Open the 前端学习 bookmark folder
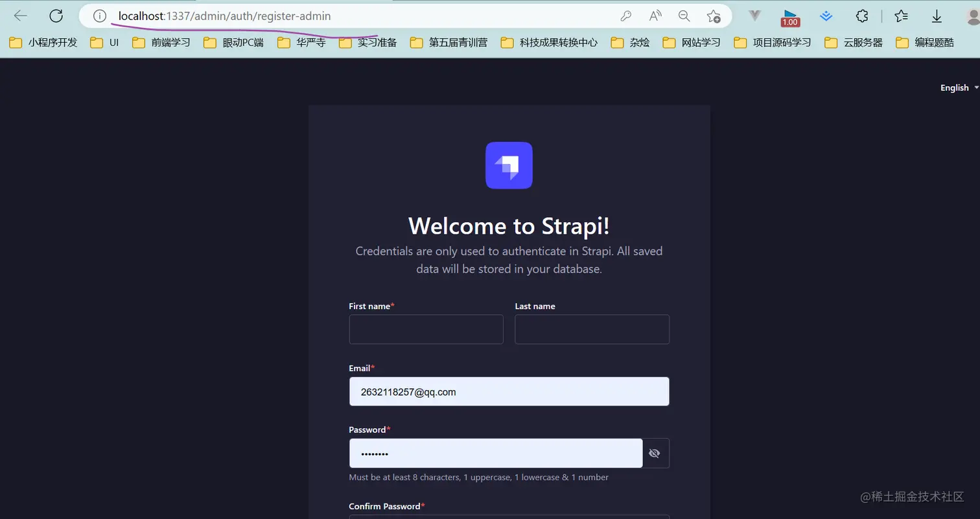Viewport: 980px width, 519px height. pos(161,43)
